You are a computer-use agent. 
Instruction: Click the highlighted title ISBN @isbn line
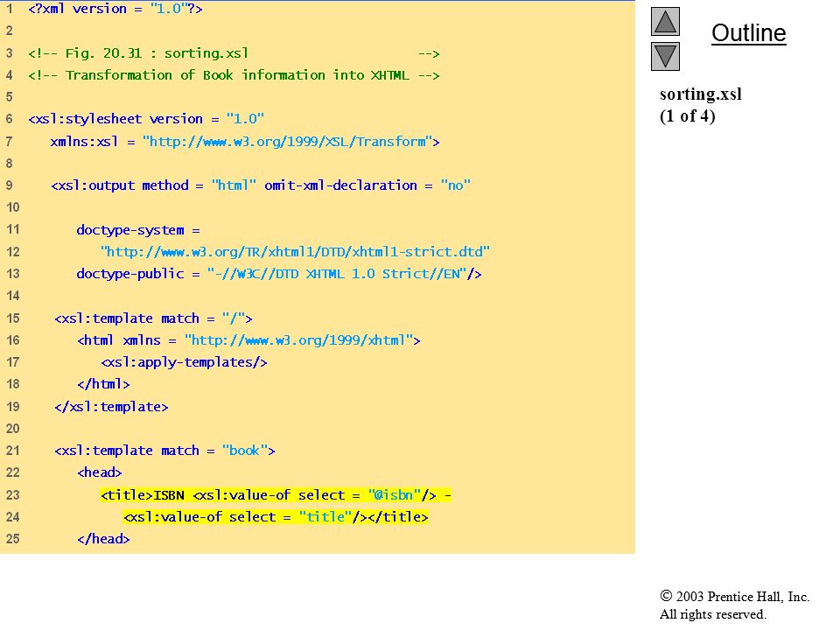[276, 495]
